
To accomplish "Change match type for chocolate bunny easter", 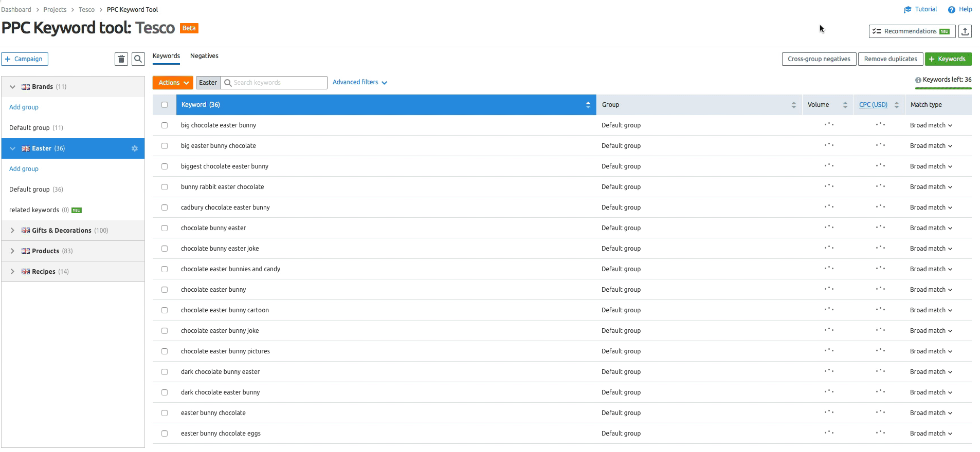I will pos(931,228).
